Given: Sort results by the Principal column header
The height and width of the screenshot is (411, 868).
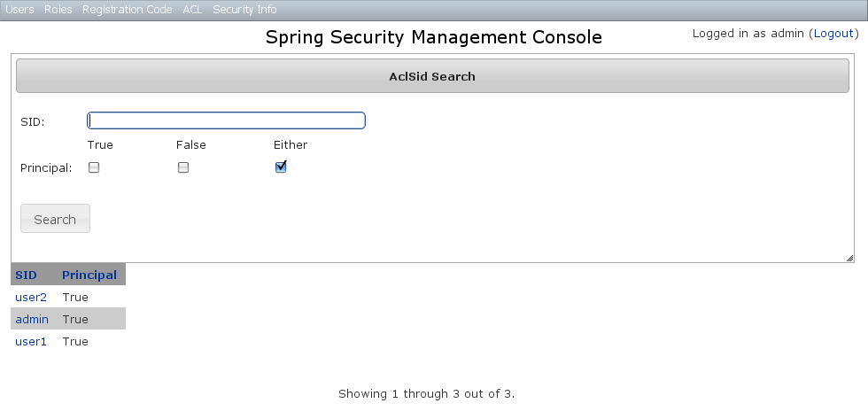Looking at the screenshot, I should pos(89,275).
